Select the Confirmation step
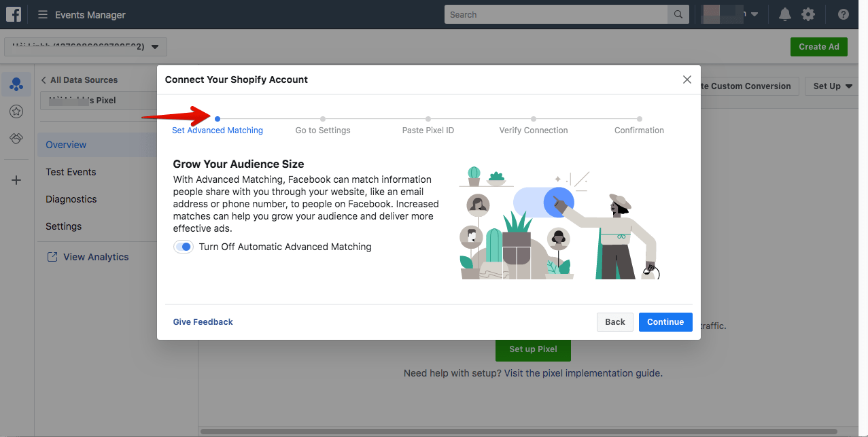This screenshot has height=437, width=868. [x=640, y=130]
